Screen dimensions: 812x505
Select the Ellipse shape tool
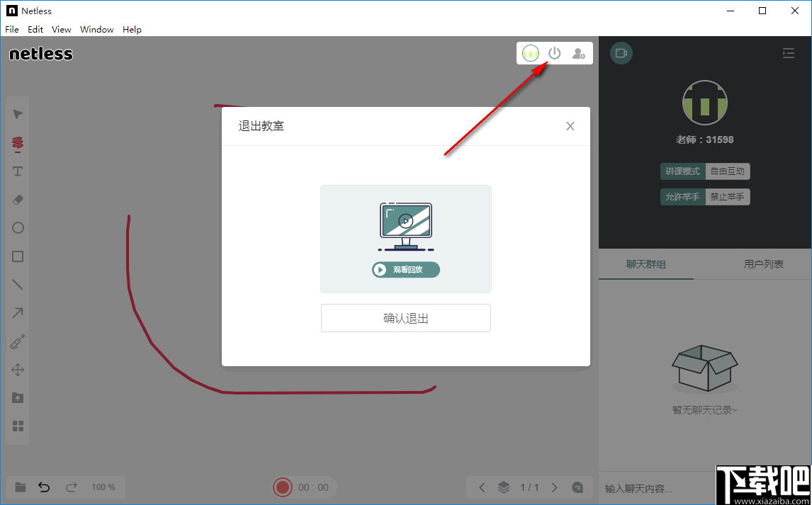18,227
